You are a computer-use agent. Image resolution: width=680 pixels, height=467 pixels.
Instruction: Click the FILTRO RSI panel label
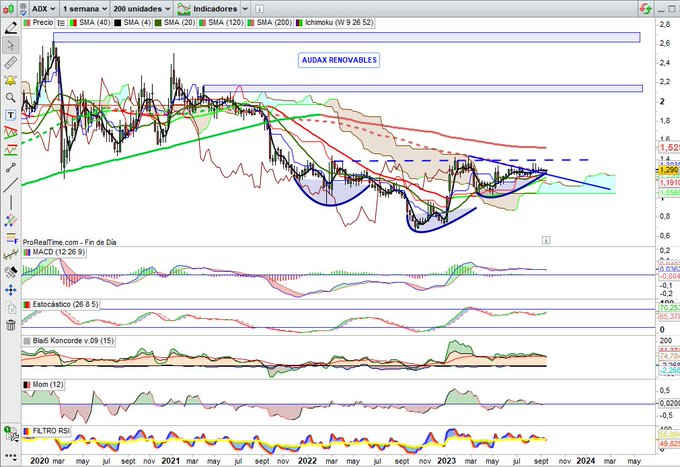pos(51,431)
